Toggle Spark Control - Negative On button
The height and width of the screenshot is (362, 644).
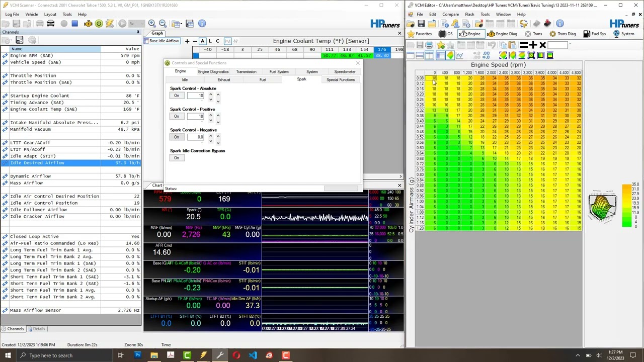176,137
